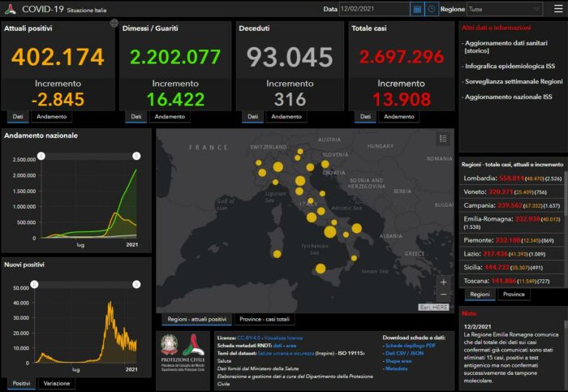The image size is (568, 392).
Task: Open Infografica epidemiologica ISS link
Action: tap(509, 66)
